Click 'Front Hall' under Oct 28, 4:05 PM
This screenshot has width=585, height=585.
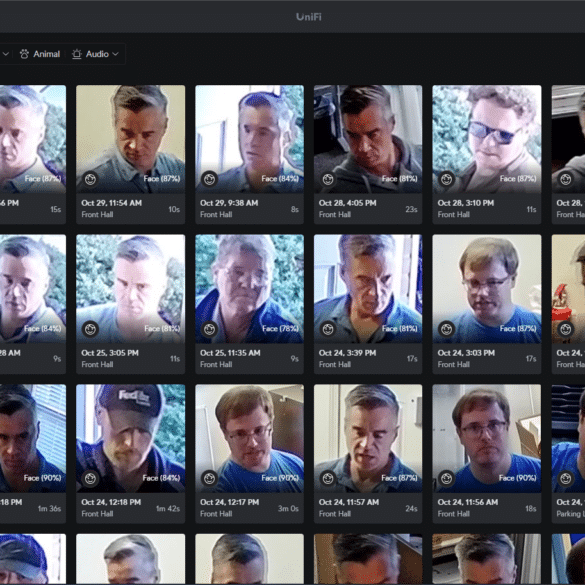click(x=335, y=215)
